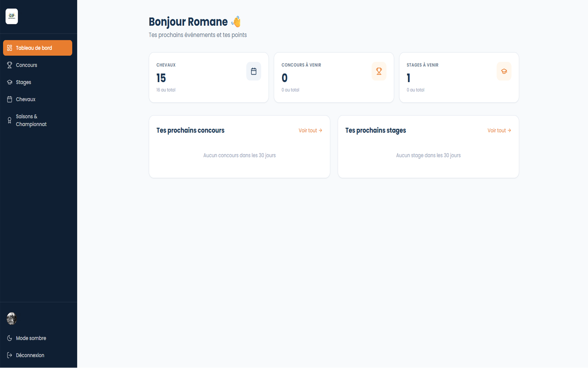Click the Concours trophy icon in sidebar
This screenshot has height=368, width=588.
point(10,65)
